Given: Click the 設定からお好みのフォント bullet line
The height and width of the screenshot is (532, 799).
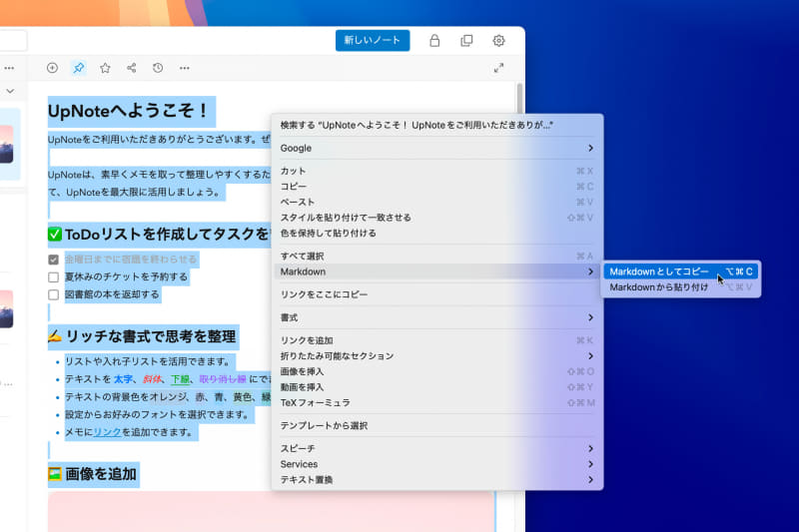Looking at the screenshot, I should [x=157, y=414].
